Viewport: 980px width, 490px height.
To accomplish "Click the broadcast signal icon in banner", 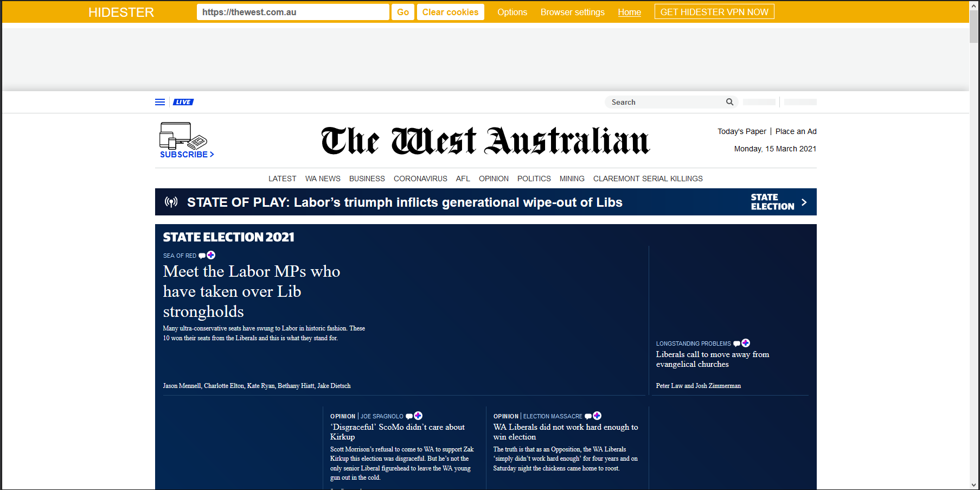I will pyautogui.click(x=171, y=202).
